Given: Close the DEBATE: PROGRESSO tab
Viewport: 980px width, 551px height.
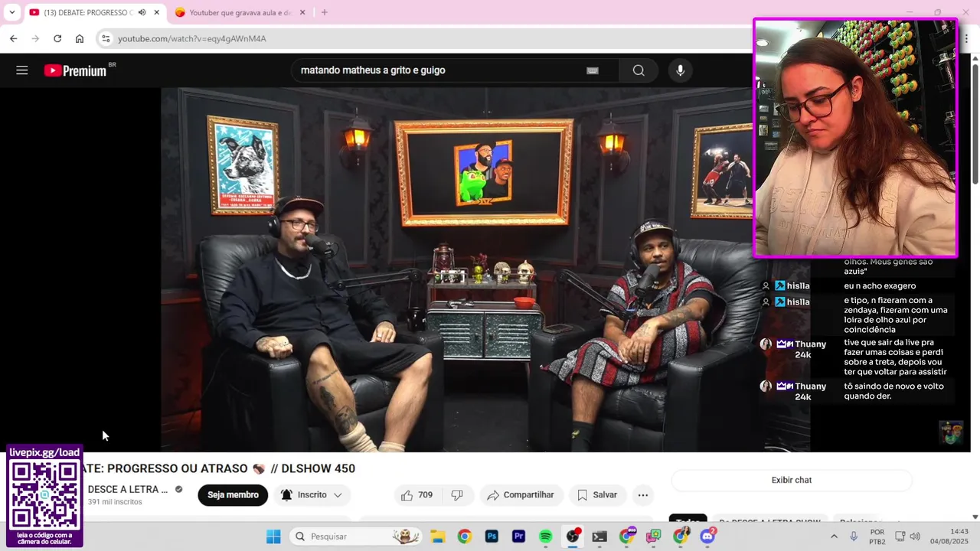Looking at the screenshot, I should tap(157, 12).
